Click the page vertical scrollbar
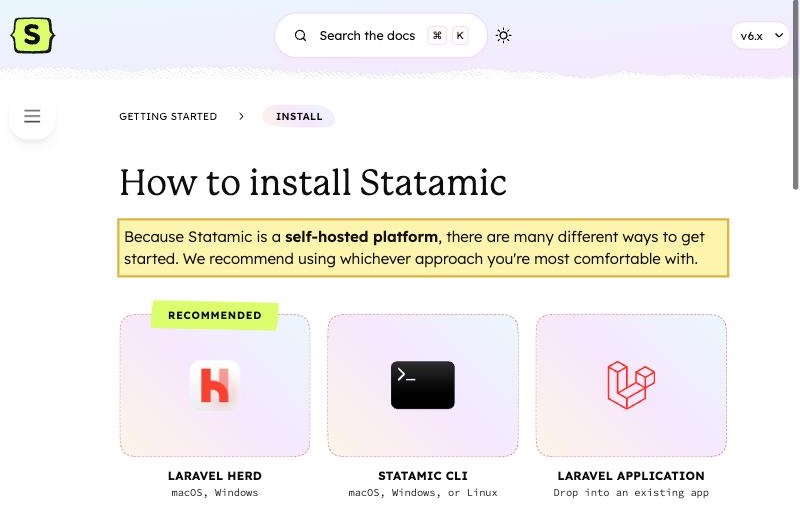 point(795,95)
